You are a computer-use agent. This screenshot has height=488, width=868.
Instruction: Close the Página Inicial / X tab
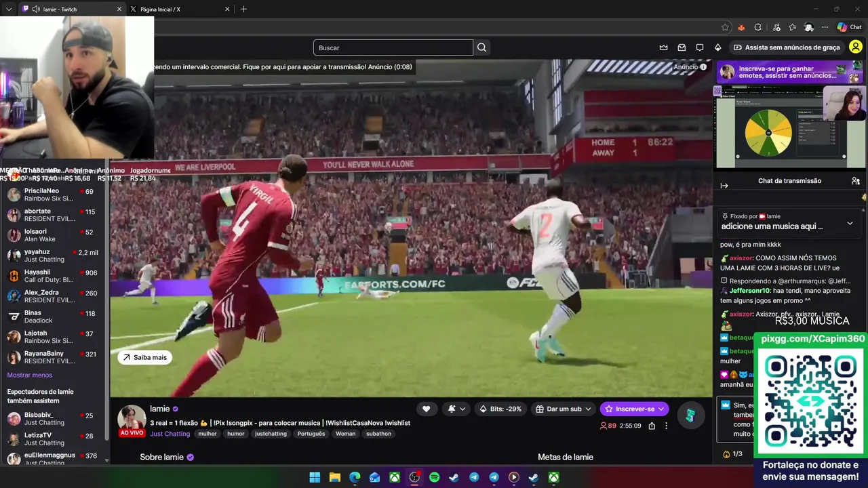pos(227,9)
